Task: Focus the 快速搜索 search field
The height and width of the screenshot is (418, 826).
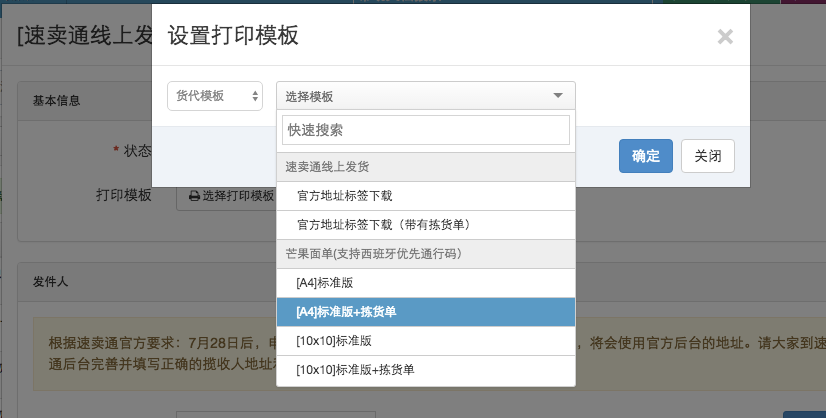Action: (x=426, y=130)
